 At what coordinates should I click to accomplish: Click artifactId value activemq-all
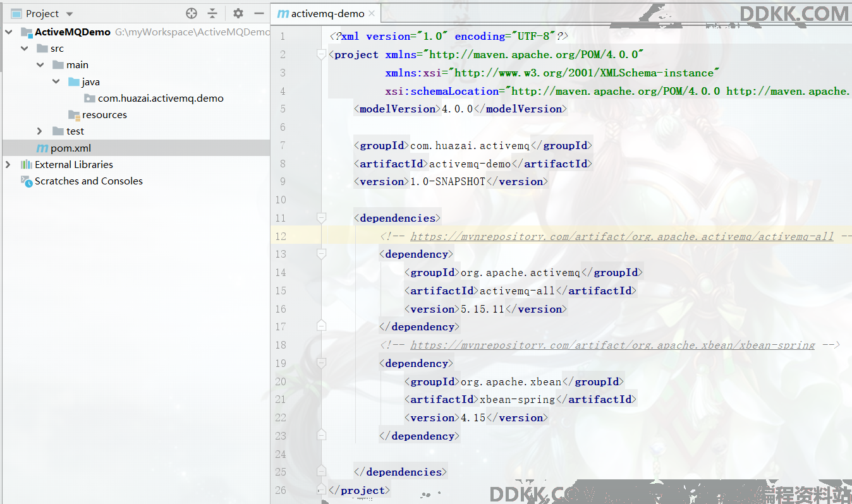pos(518,291)
